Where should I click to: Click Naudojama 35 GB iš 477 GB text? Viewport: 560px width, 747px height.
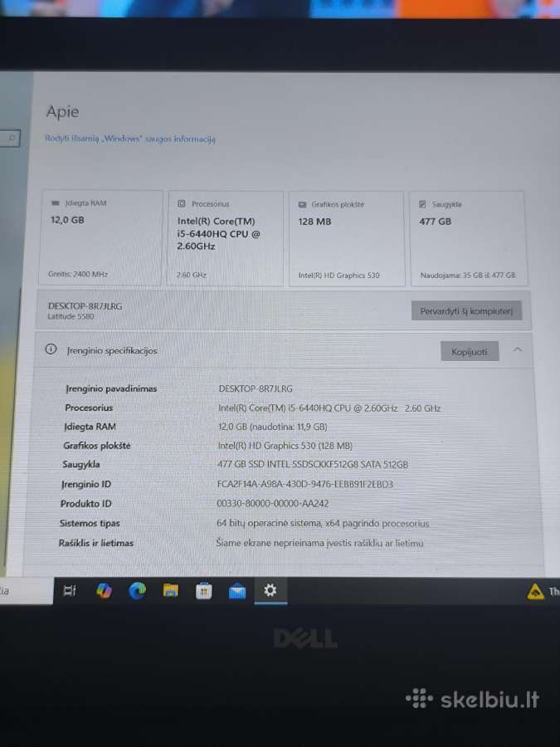point(468,276)
